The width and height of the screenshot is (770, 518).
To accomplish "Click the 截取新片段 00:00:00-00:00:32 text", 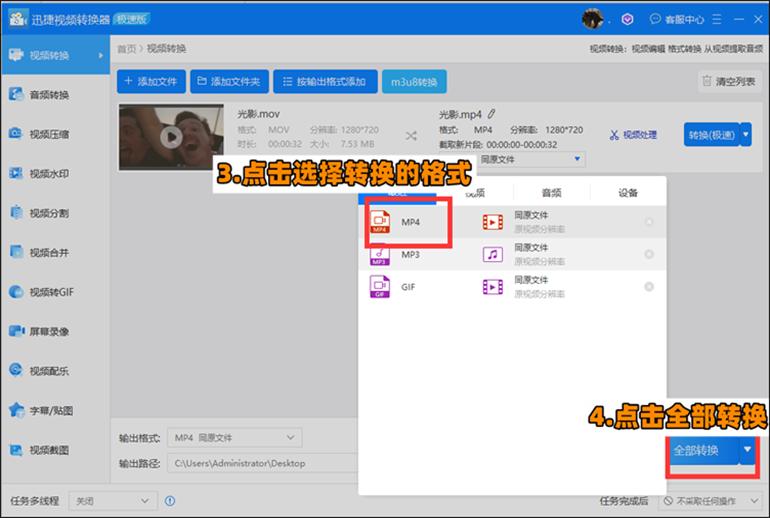I will (497, 144).
